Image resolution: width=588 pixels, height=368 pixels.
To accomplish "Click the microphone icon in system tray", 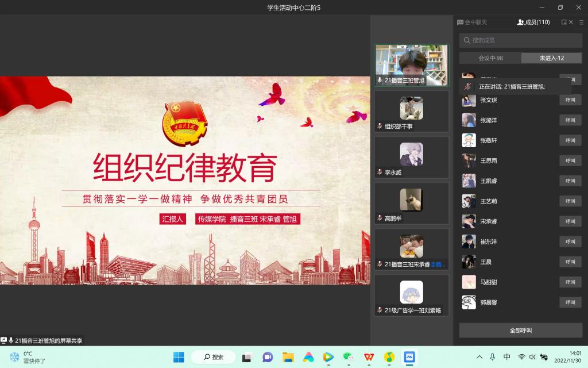I will pos(492,357).
